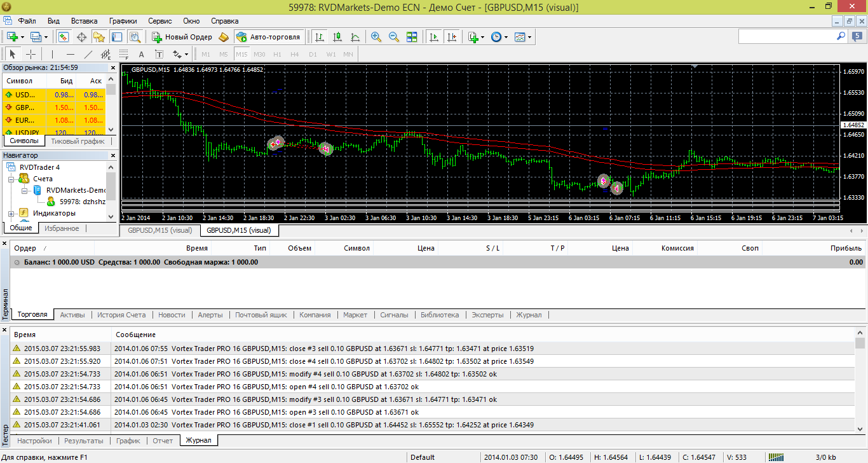Open the Результаты tester tab
The image size is (868, 463).
tap(84, 440)
